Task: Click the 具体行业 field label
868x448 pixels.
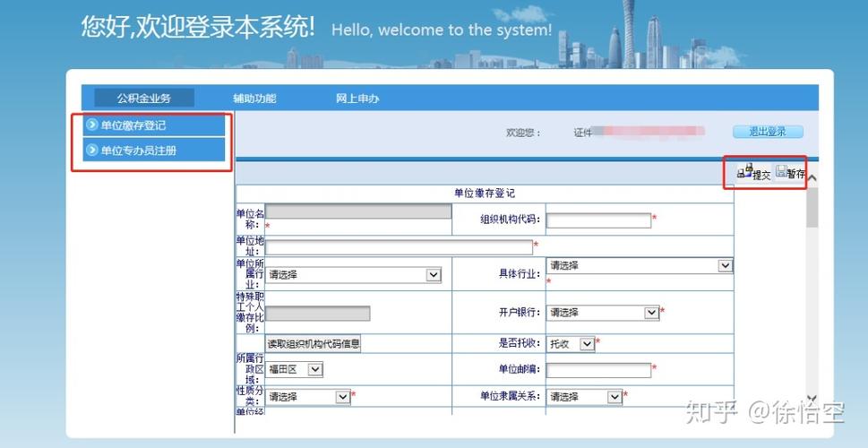Action: (x=520, y=273)
